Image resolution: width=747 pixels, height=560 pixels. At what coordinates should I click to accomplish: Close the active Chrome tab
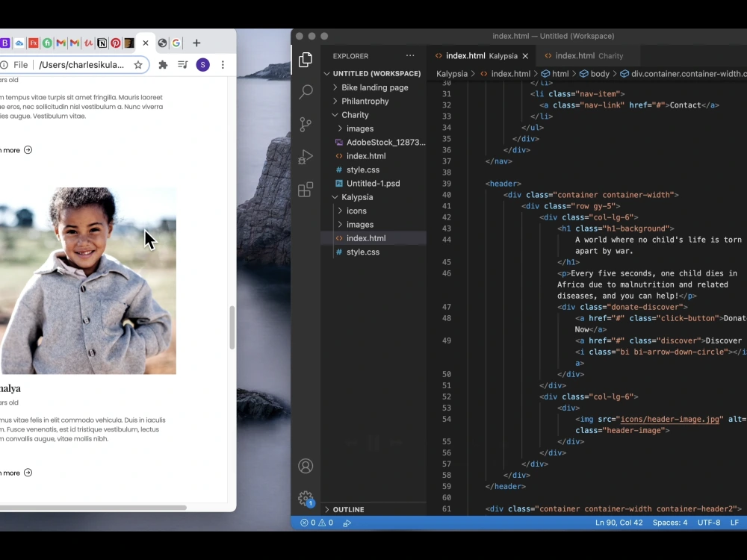pyautogui.click(x=146, y=43)
